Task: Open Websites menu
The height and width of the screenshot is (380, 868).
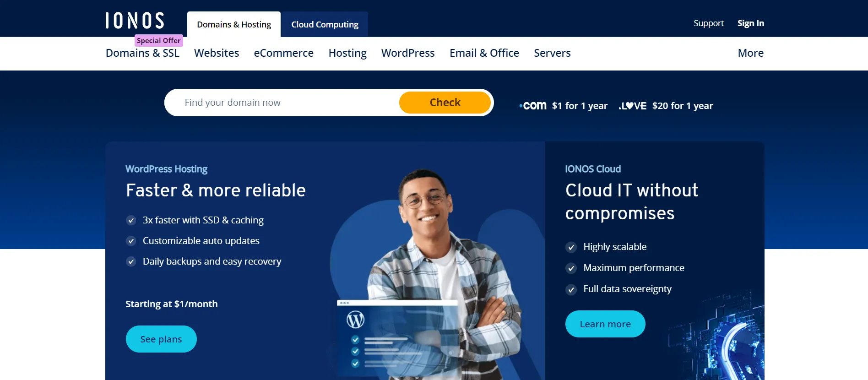Action: pyautogui.click(x=217, y=53)
